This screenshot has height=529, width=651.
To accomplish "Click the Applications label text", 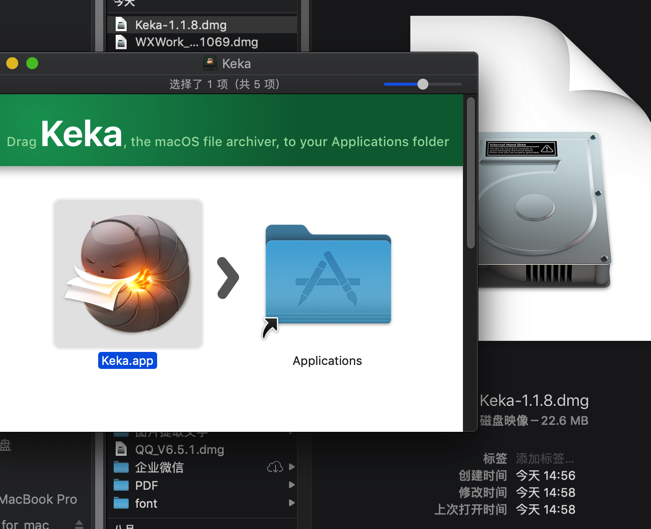I will pos(327,361).
